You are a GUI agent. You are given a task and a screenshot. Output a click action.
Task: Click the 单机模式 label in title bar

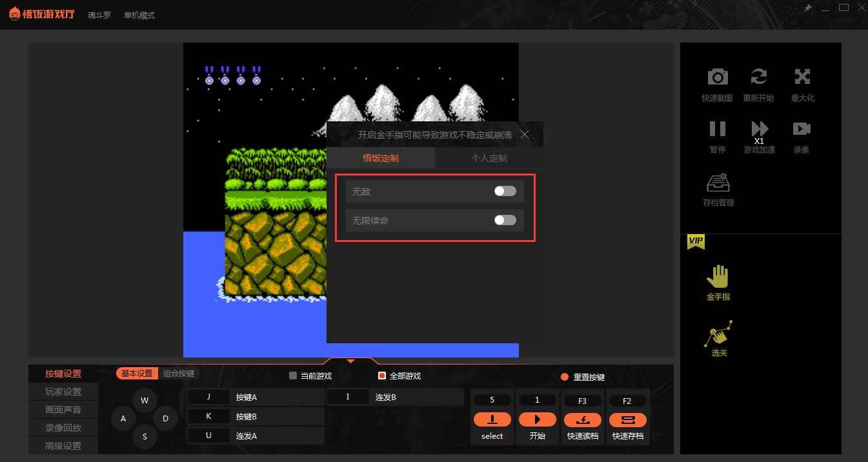click(x=139, y=15)
